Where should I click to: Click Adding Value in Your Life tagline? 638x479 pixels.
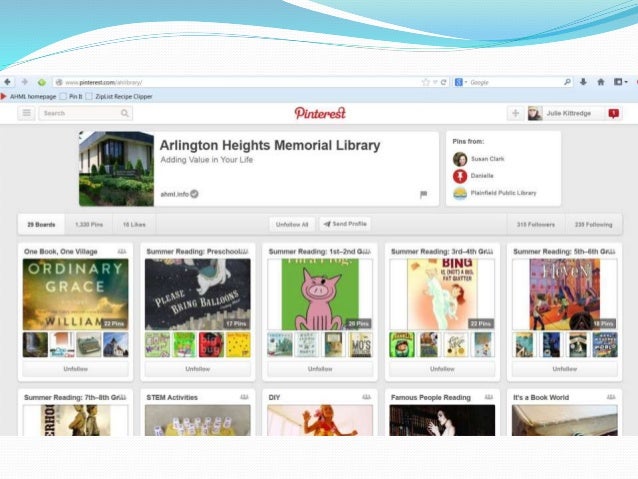click(x=206, y=160)
